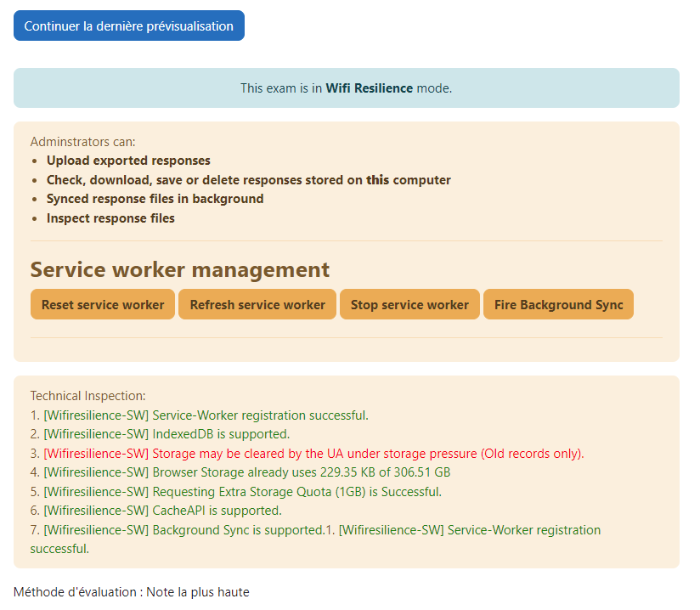Click the "Service worker management" heading
This screenshot has width=700, height=610.
(179, 269)
